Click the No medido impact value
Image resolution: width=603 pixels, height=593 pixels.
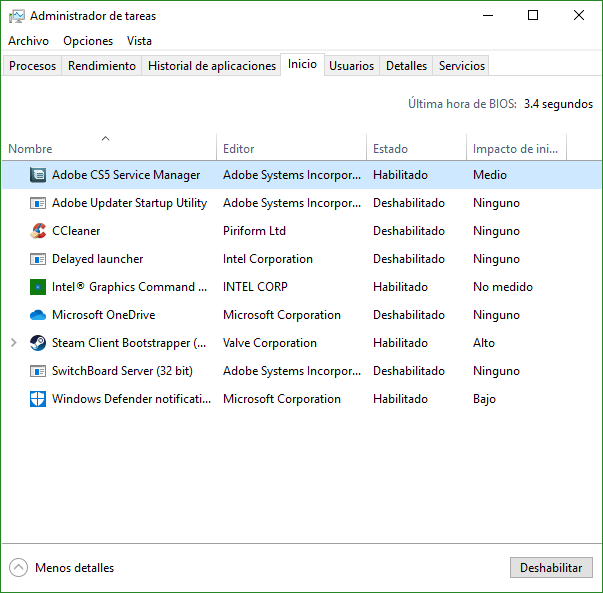pos(503,287)
